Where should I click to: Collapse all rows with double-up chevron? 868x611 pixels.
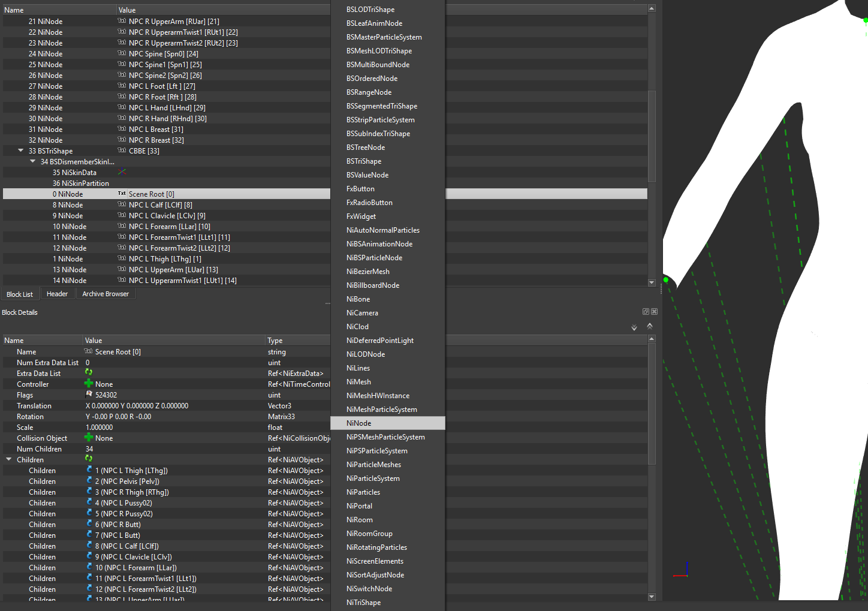coord(650,326)
